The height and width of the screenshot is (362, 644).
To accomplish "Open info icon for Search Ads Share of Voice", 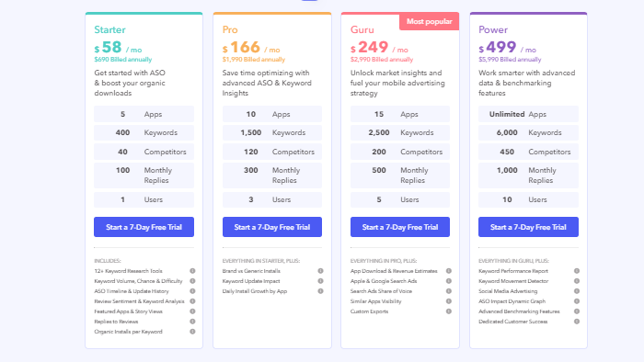I will [x=449, y=291].
